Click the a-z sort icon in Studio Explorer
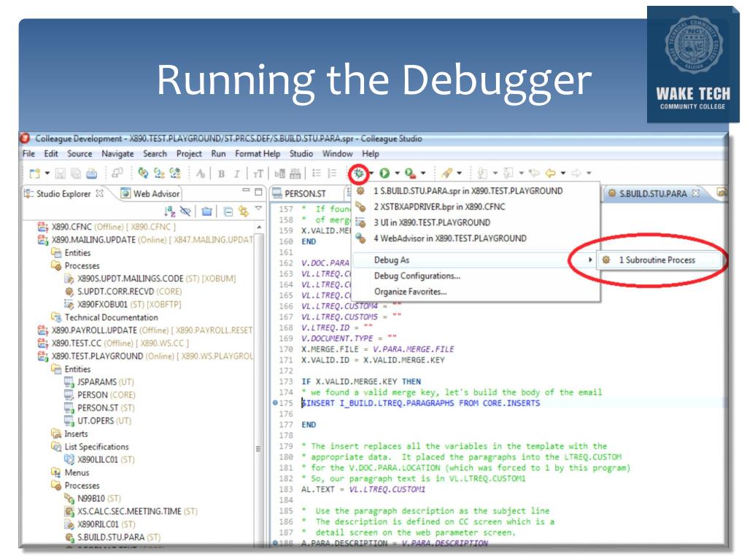The image size is (747, 560). (169, 211)
